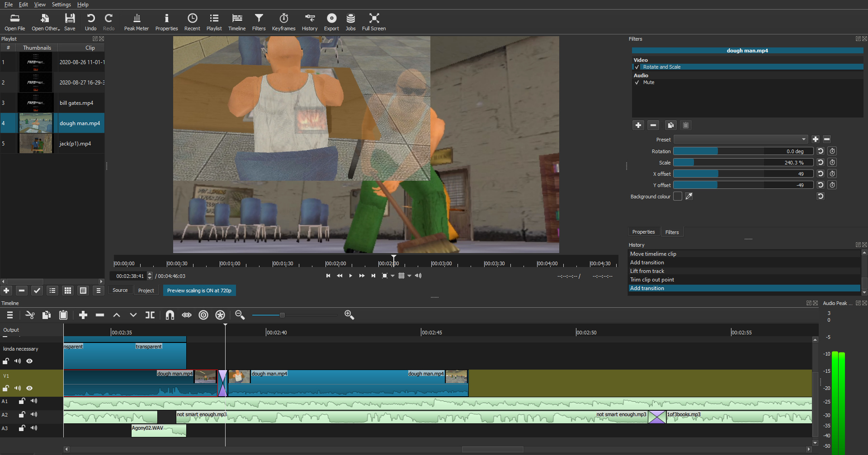868x455 pixels.
Task: Save the current filter preset
Action: point(816,139)
